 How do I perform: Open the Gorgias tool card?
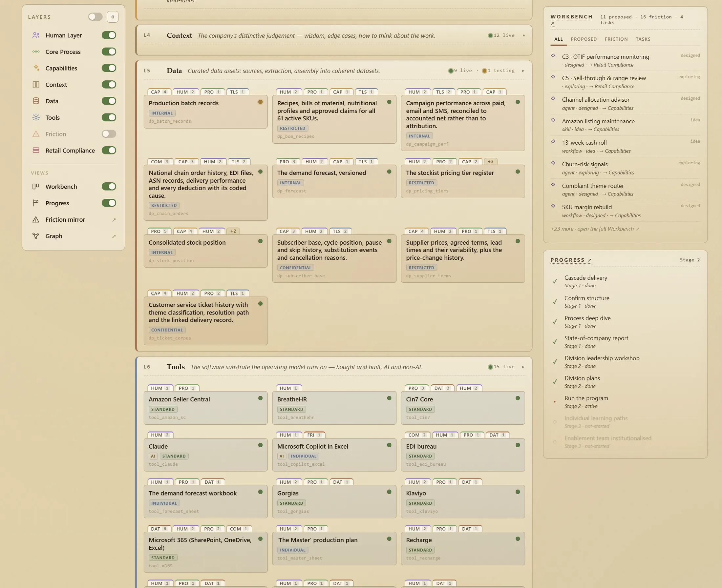point(334,502)
